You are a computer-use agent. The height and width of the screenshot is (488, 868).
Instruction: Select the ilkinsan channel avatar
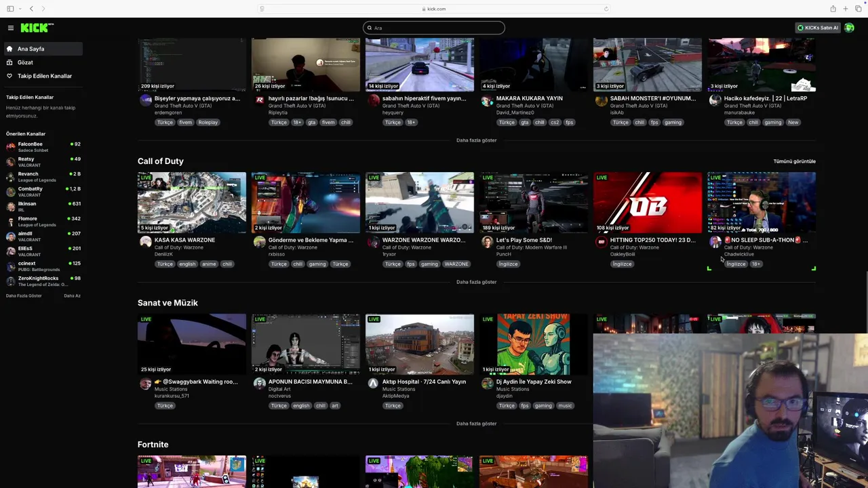coord(10,206)
